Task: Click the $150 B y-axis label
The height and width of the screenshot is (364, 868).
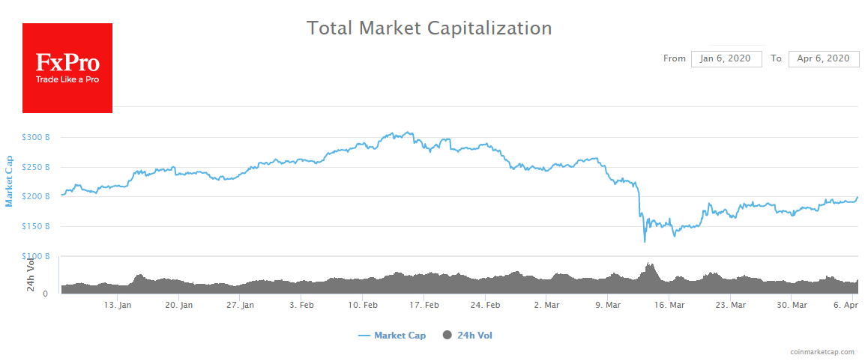Action: (36, 226)
